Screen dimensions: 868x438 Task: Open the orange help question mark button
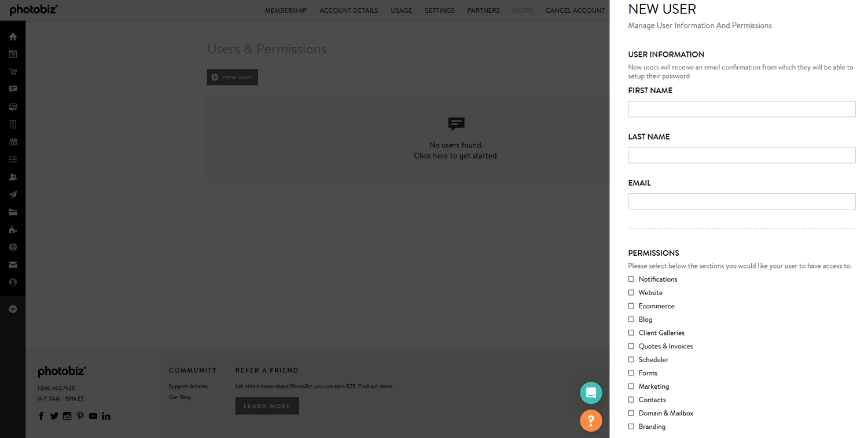click(591, 420)
